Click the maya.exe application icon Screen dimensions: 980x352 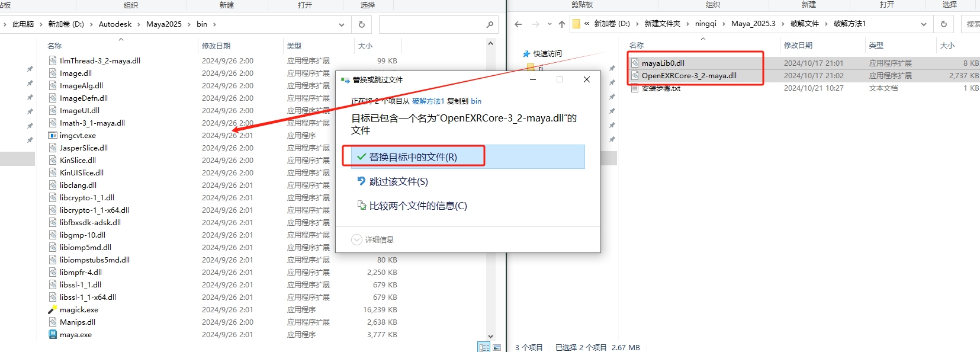[53, 334]
